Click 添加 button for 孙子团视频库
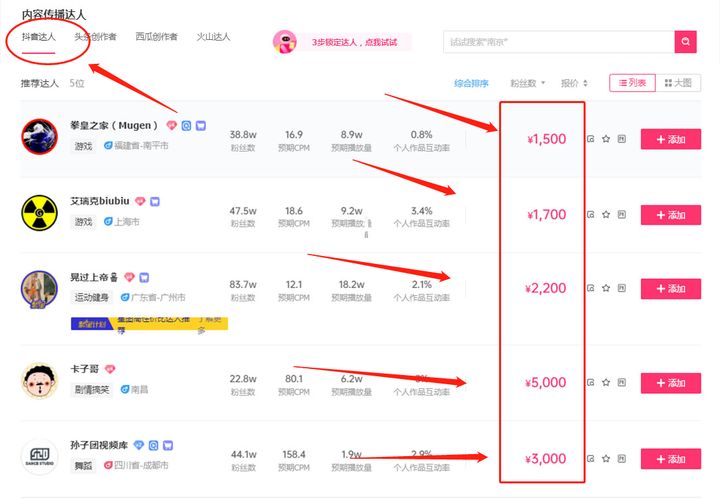The height and width of the screenshot is (500, 720). coord(670,459)
